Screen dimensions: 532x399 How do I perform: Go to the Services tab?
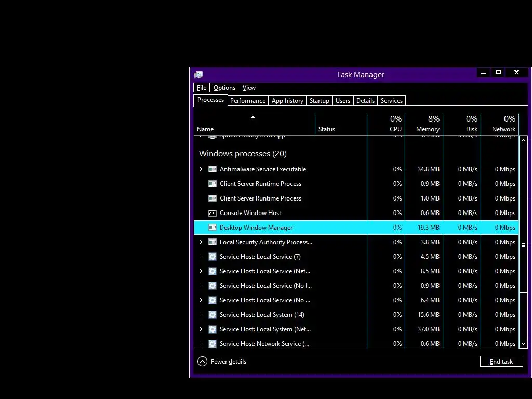coord(392,101)
